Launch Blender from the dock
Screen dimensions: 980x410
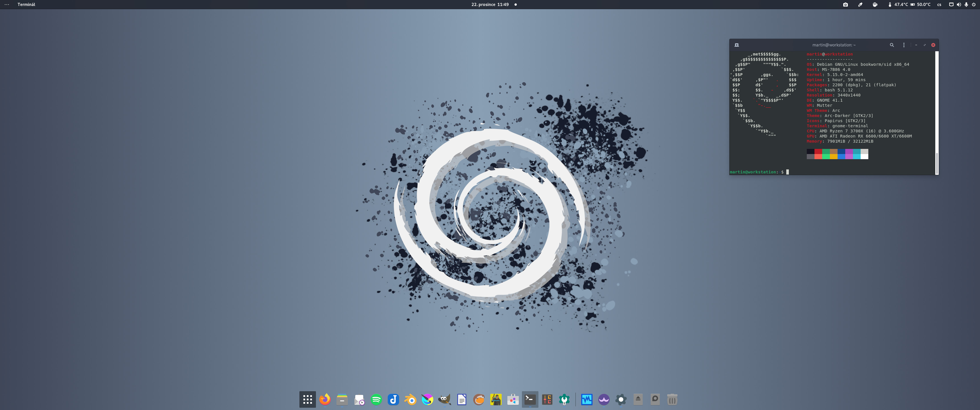(x=411, y=399)
